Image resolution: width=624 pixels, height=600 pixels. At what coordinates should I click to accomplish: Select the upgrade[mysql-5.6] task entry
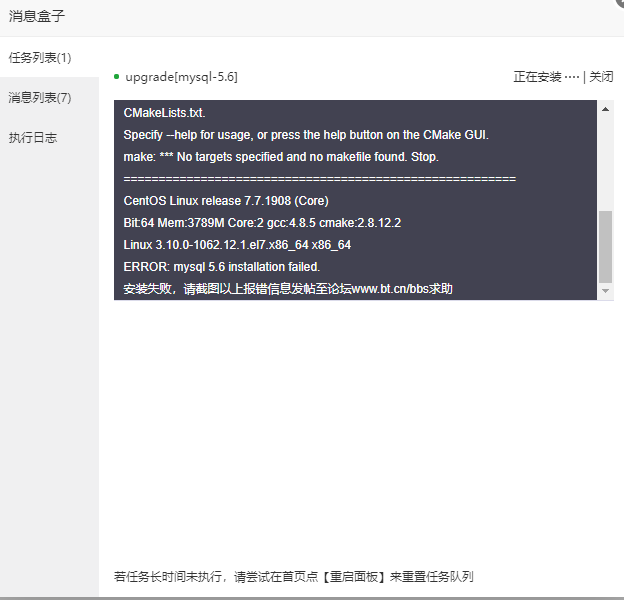click(181, 77)
